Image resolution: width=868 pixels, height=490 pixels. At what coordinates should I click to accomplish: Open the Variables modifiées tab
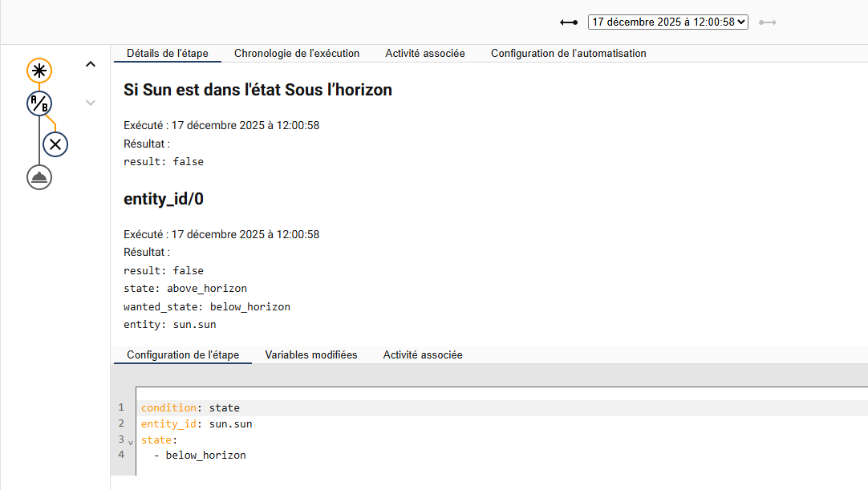pos(311,354)
